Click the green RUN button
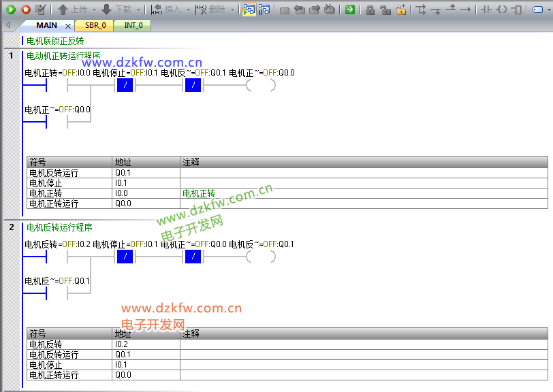Viewport: 553px width, 392px height. (11, 10)
